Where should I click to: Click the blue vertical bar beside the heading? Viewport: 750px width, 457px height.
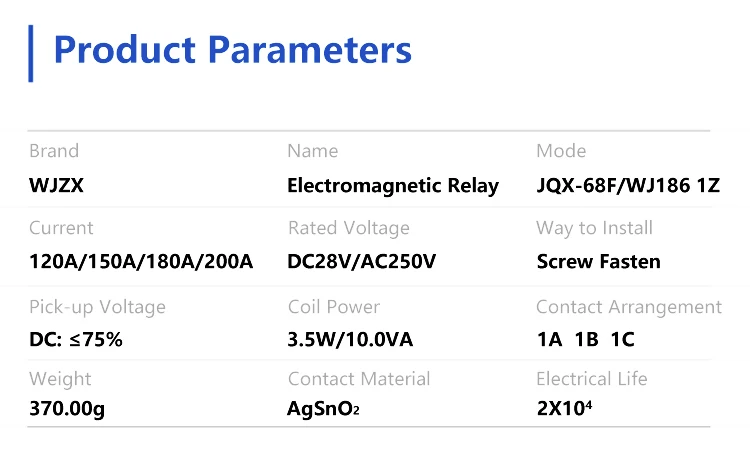click(x=31, y=52)
